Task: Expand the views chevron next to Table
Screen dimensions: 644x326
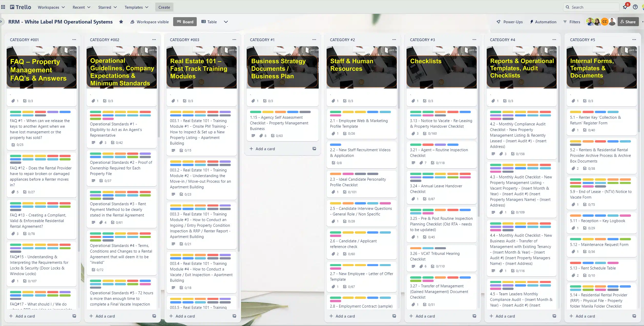Action: pyautogui.click(x=226, y=22)
